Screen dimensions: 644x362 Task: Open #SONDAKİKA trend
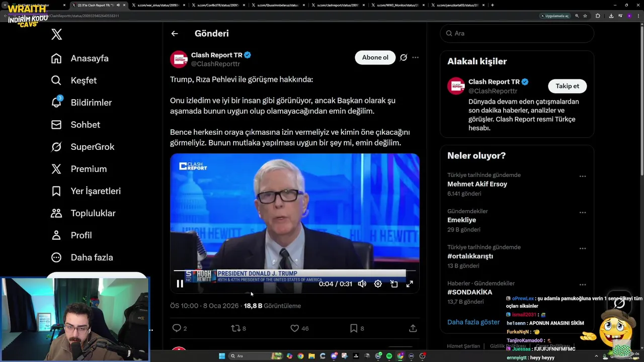(x=469, y=292)
